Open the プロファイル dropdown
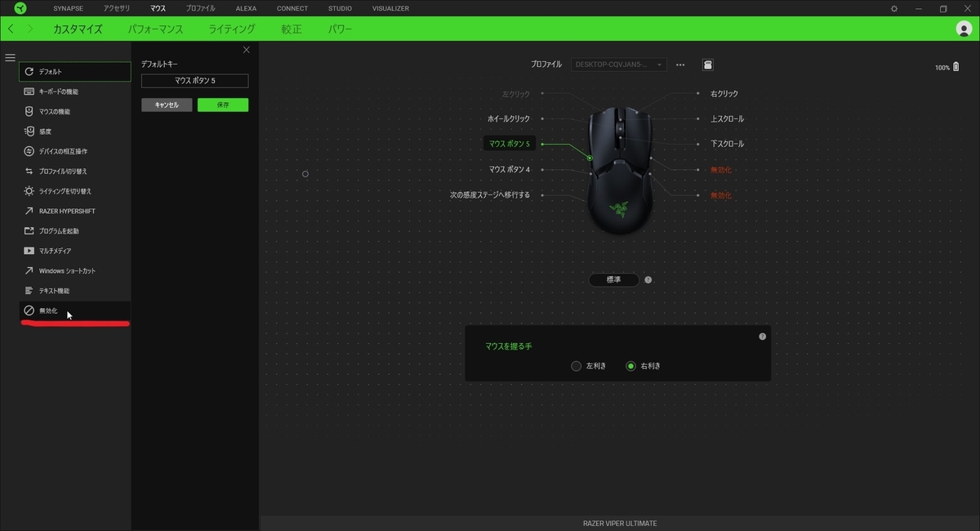This screenshot has width=980, height=531. (619, 65)
